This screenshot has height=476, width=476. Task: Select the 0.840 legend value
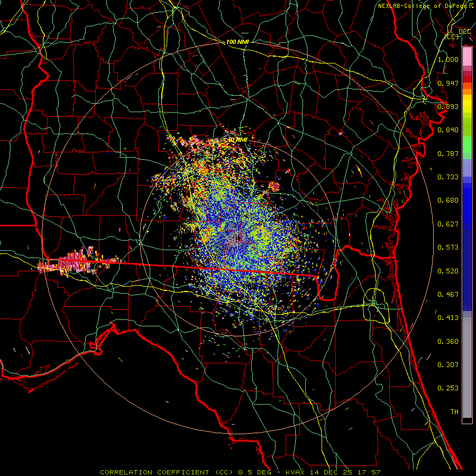448,130
